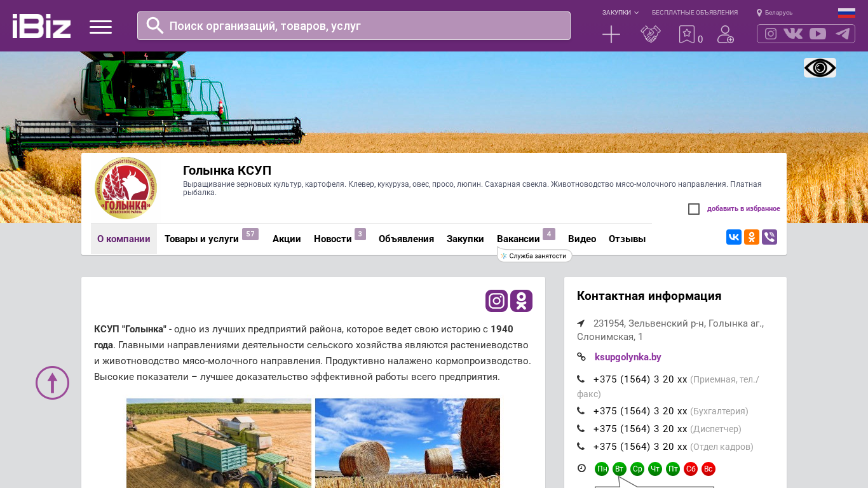Share company page via Viber
Image resolution: width=868 pixels, height=488 pixels.
770,237
